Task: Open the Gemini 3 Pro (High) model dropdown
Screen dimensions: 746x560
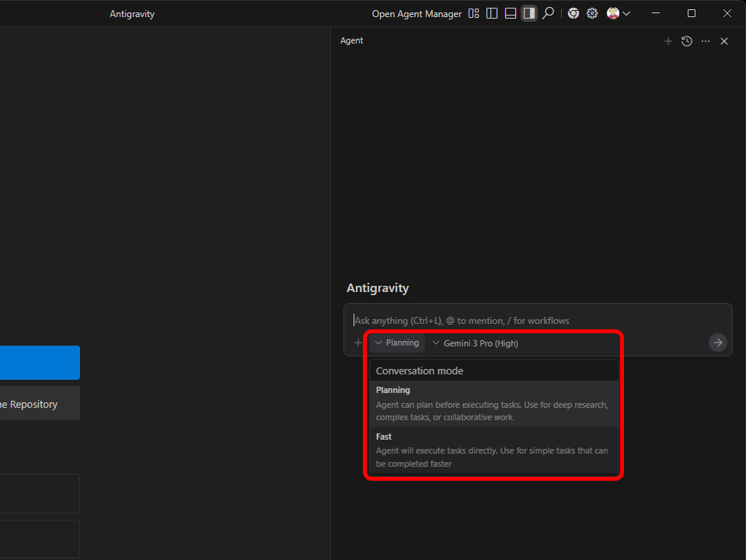Action: pyautogui.click(x=475, y=343)
